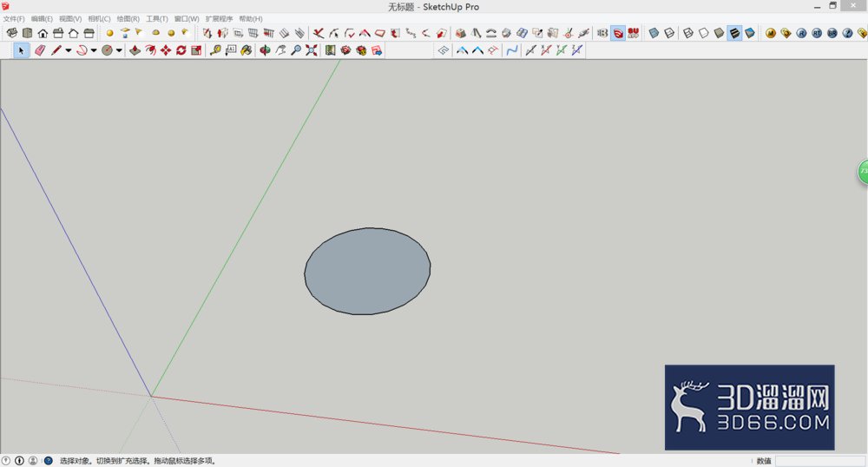Open the 相机(C) menu

[x=99, y=19]
